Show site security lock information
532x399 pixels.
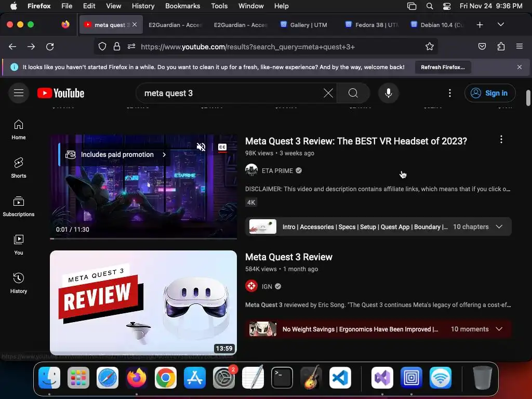point(117,47)
